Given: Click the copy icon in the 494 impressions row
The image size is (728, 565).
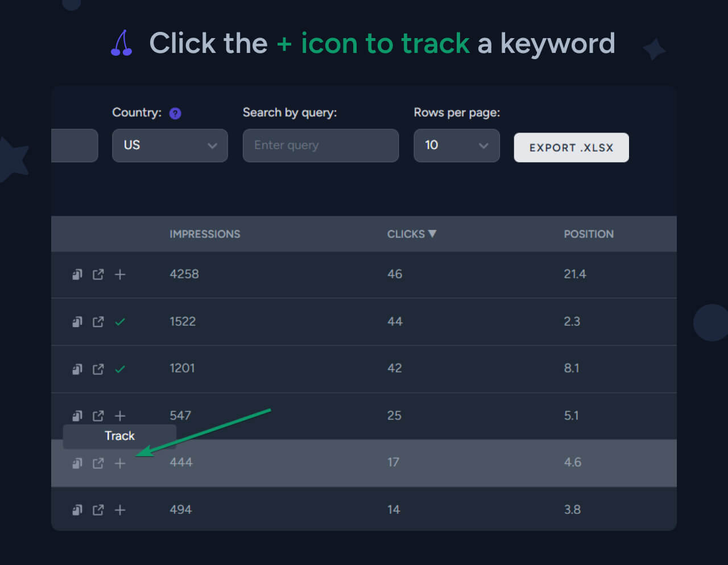Looking at the screenshot, I should pos(77,510).
